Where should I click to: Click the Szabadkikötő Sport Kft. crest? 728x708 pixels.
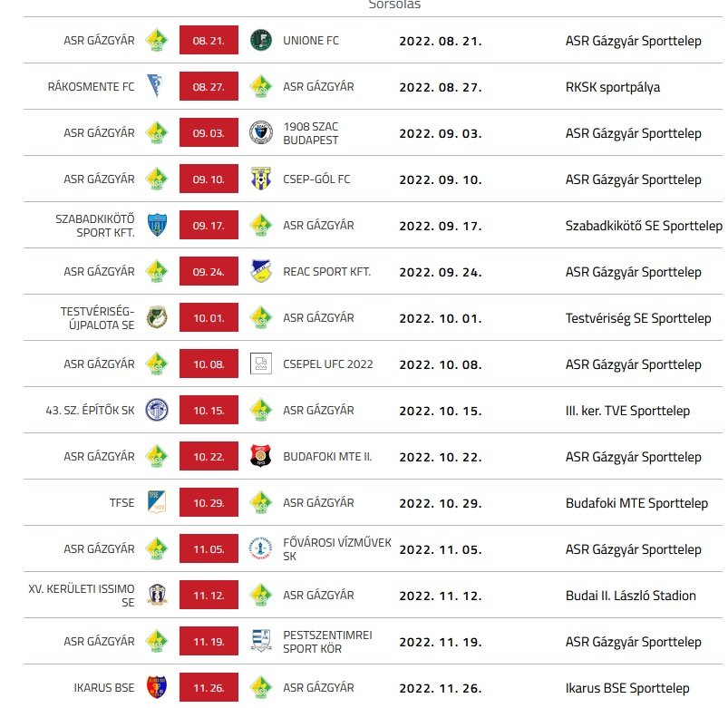(x=157, y=226)
